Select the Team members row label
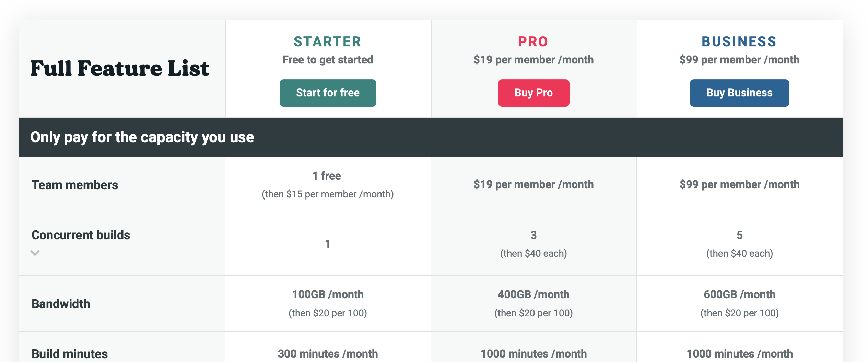 click(74, 185)
